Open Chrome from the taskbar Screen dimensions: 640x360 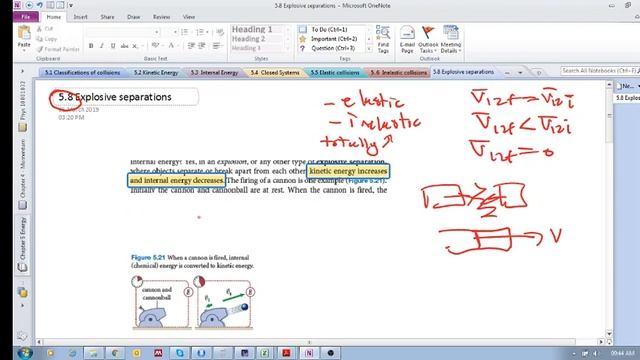click(115, 353)
